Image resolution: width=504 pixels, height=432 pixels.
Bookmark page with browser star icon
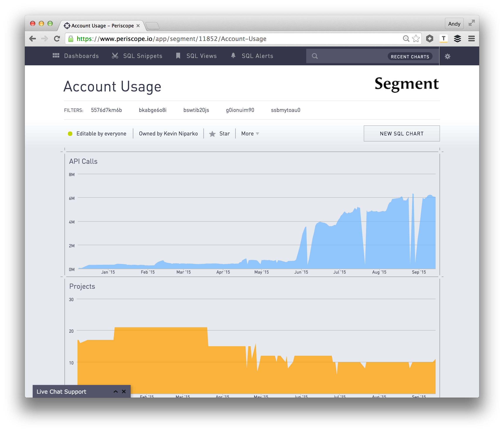click(x=416, y=39)
